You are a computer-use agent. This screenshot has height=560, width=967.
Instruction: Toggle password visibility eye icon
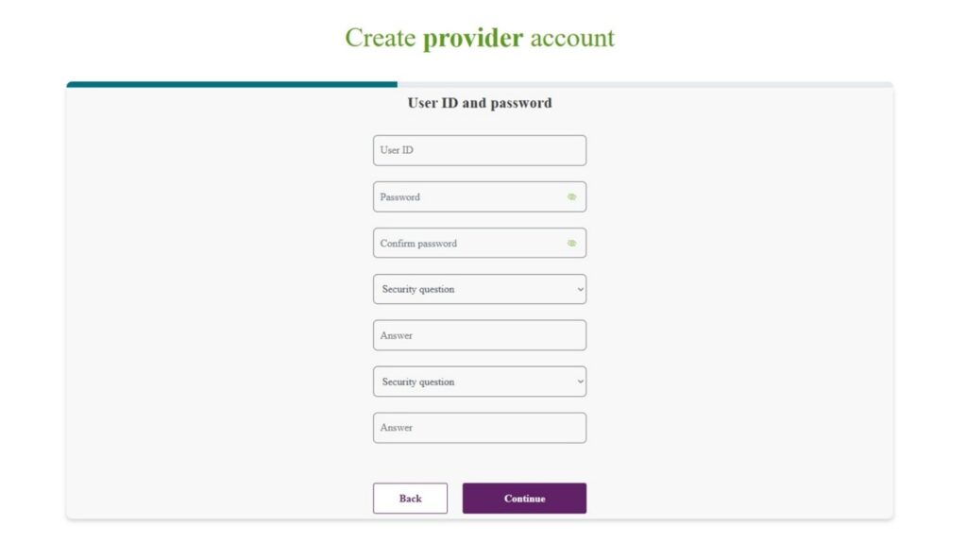[571, 195]
